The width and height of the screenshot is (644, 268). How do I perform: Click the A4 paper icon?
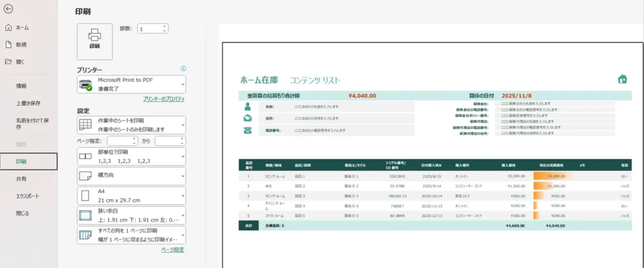[x=86, y=196]
